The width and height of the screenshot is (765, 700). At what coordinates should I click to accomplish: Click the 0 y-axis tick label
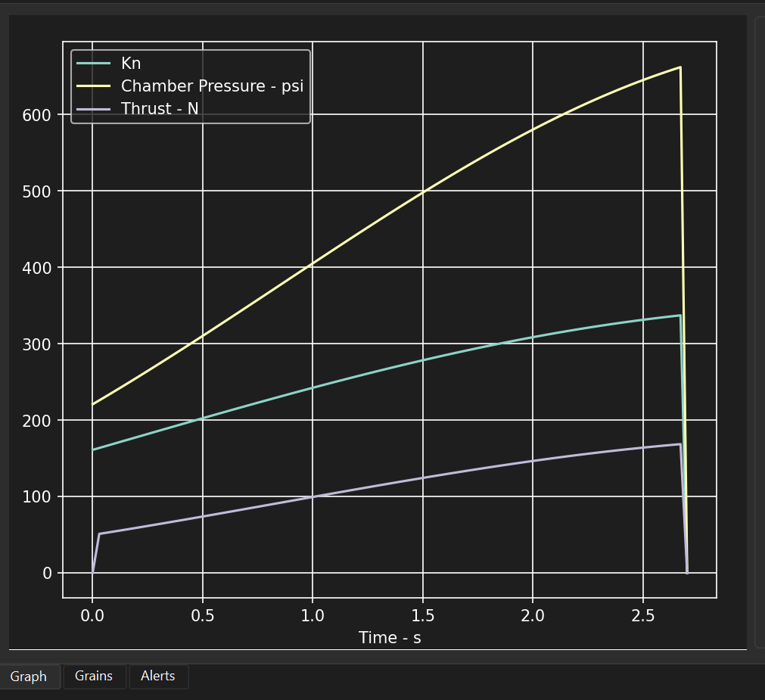click(47, 573)
